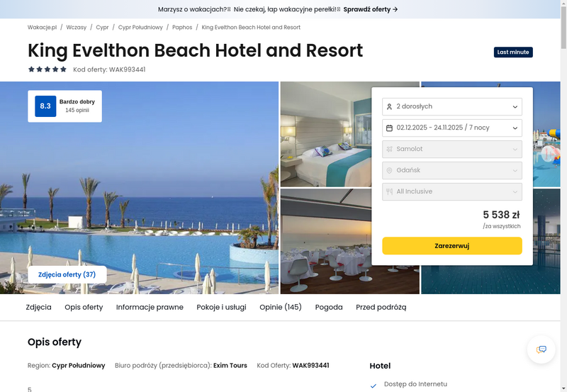Open the All Inclusive board dropdown
567x392 pixels.
point(452,191)
